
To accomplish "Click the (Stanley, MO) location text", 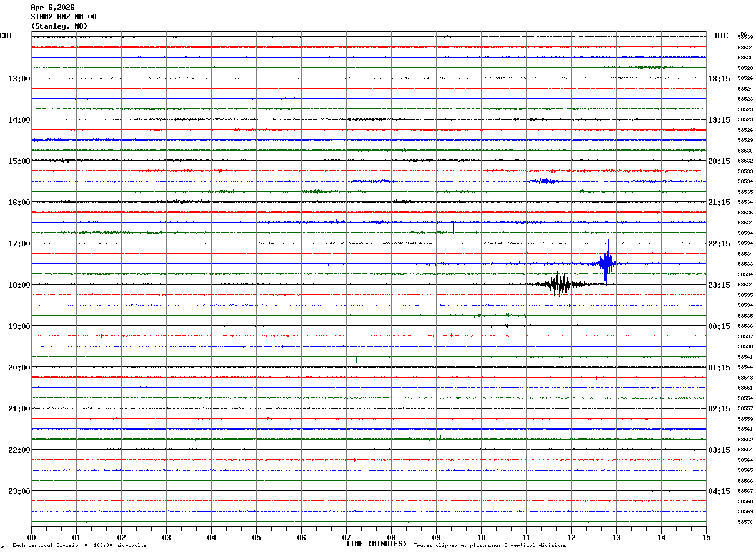I will coord(59,26).
